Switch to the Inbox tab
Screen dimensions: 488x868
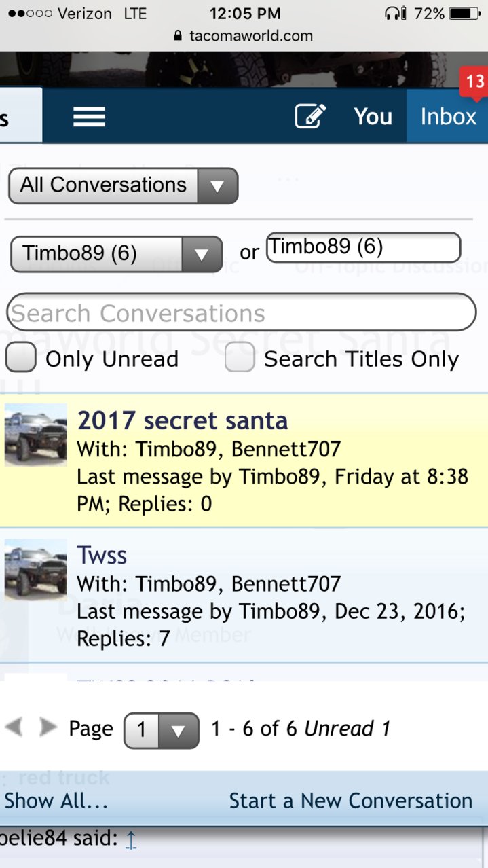448,116
